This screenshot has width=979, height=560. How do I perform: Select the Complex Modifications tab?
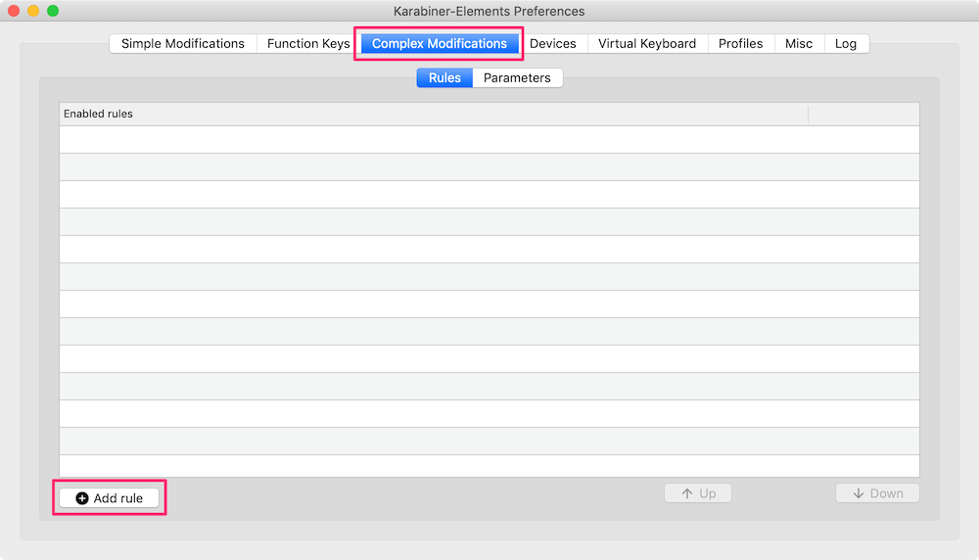click(440, 44)
